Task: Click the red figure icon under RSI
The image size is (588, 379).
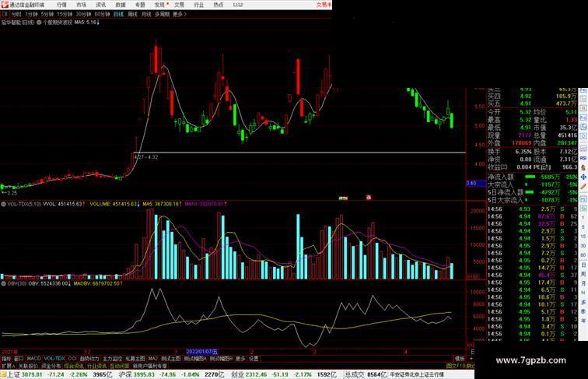Action: [583, 167]
